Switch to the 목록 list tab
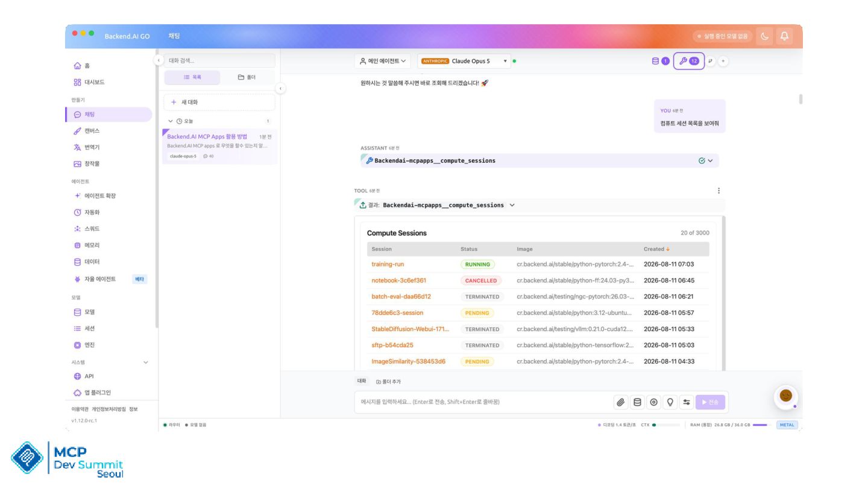This screenshot has width=868, height=489. pyautogui.click(x=192, y=77)
